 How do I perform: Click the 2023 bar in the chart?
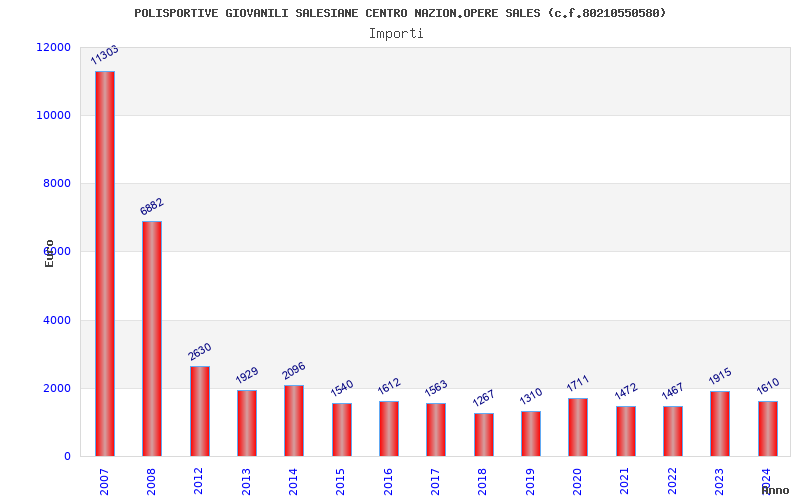720,423
